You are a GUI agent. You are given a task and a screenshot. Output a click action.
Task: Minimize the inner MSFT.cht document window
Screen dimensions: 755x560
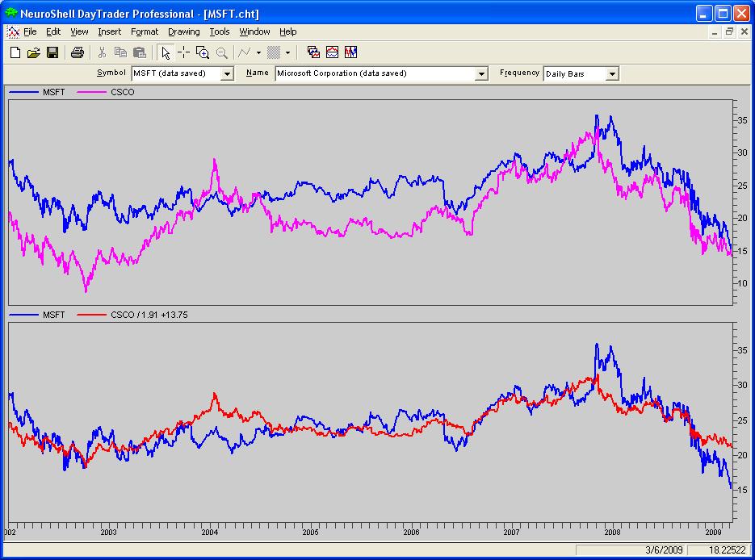coord(715,32)
